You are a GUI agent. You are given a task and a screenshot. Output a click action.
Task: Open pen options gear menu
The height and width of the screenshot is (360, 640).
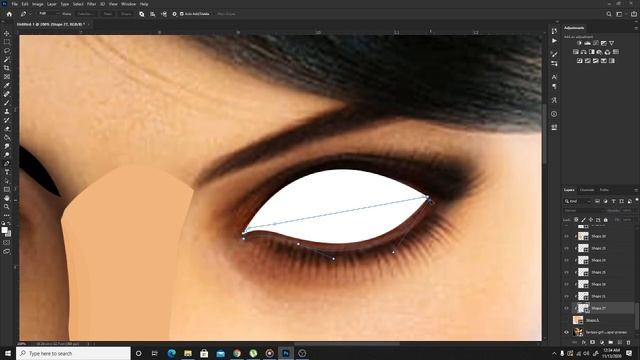tap(174, 14)
